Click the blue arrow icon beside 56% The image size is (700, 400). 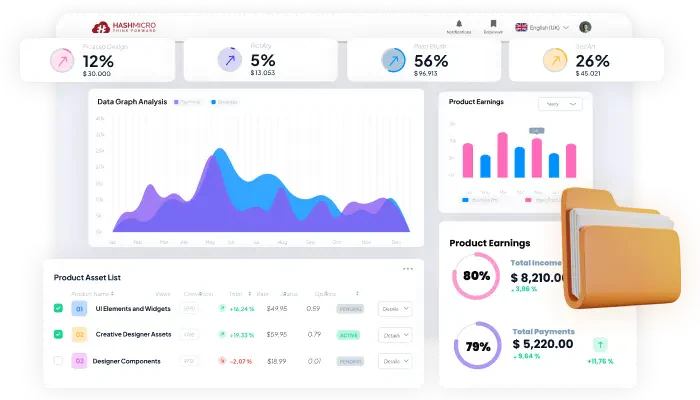[x=394, y=60]
